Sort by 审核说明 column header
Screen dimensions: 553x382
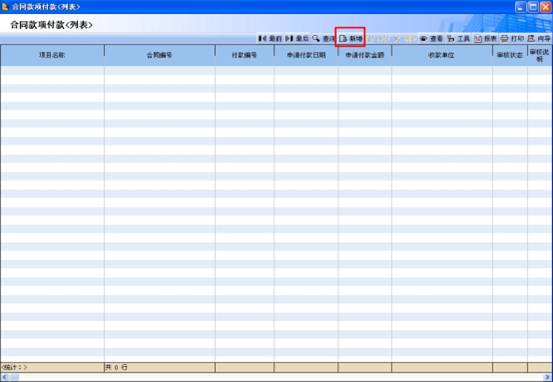click(x=540, y=55)
